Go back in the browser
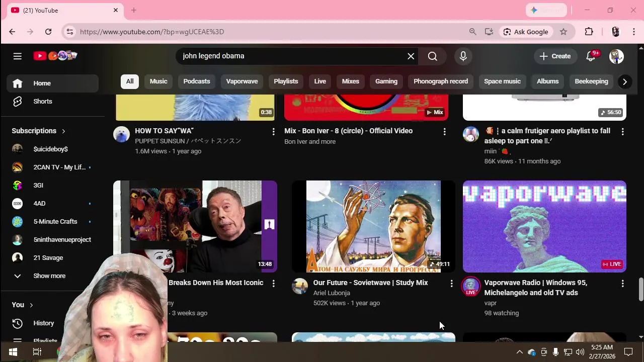The height and width of the screenshot is (362, 644). pyautogui.click(x=12, y=32)
